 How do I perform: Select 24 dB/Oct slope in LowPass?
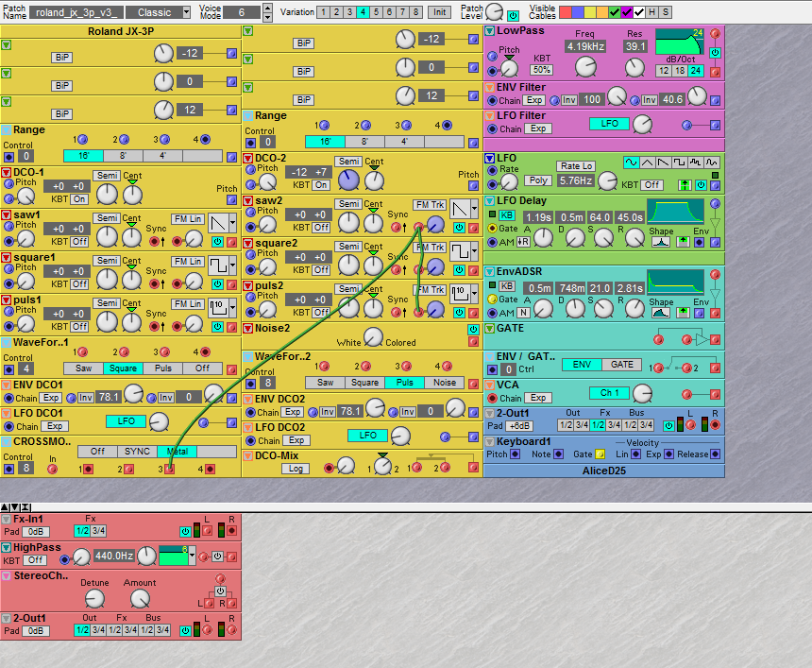(x=696, y=71)
